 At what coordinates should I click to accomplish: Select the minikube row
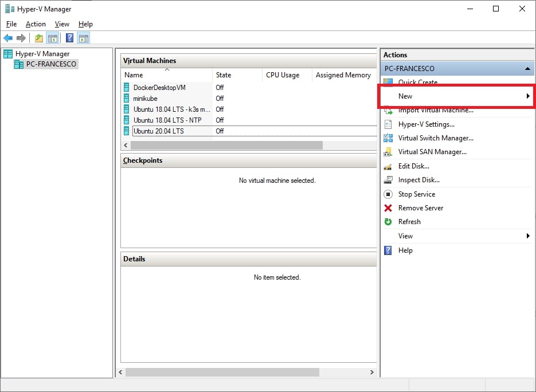click(x=249, y=98)
